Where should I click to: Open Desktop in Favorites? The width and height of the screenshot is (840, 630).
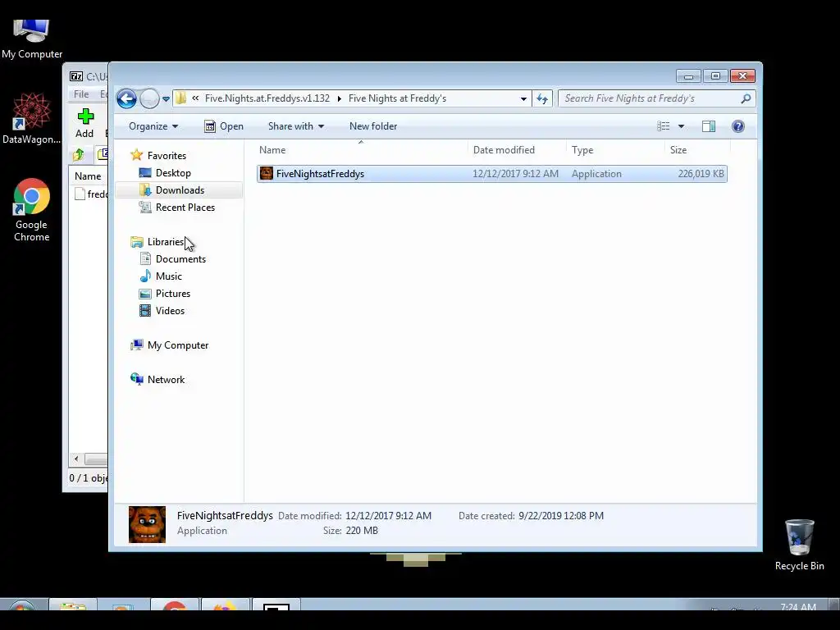click(173, 172)
